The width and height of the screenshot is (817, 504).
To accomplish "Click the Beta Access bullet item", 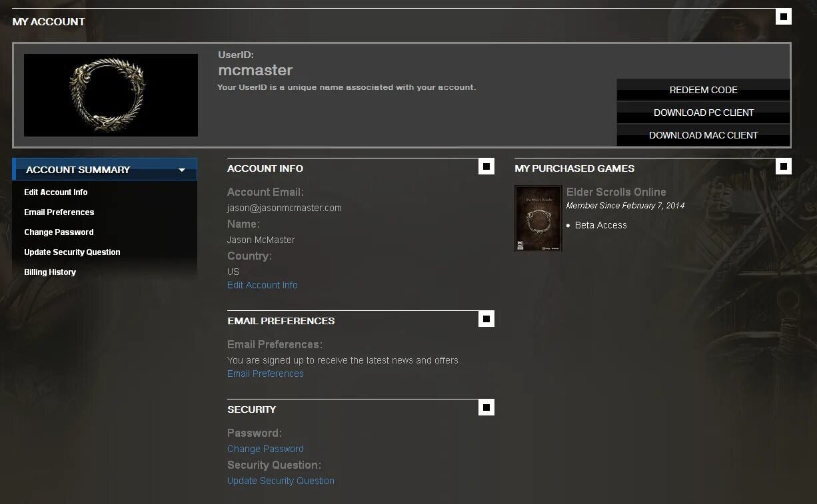I will tap(596, 225).
